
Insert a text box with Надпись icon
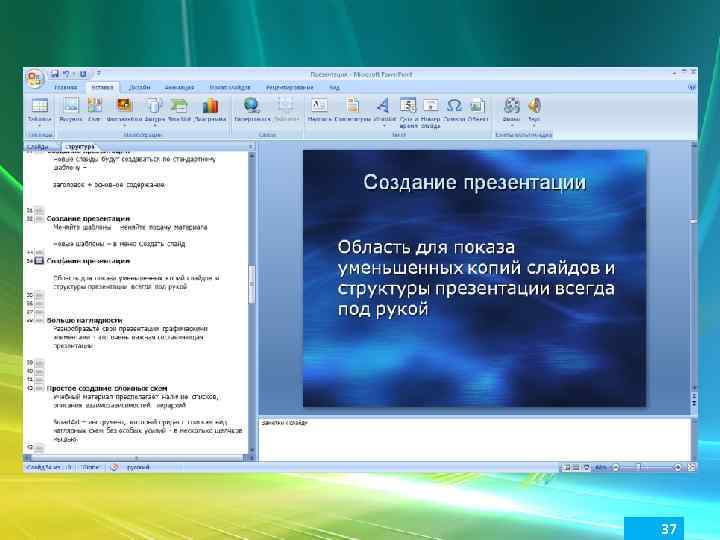[319, 105]
